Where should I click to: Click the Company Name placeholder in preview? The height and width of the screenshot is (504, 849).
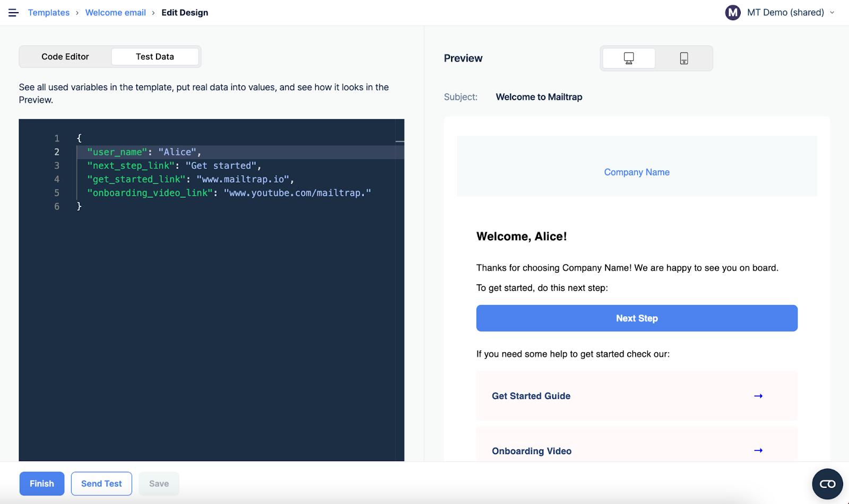636,172
